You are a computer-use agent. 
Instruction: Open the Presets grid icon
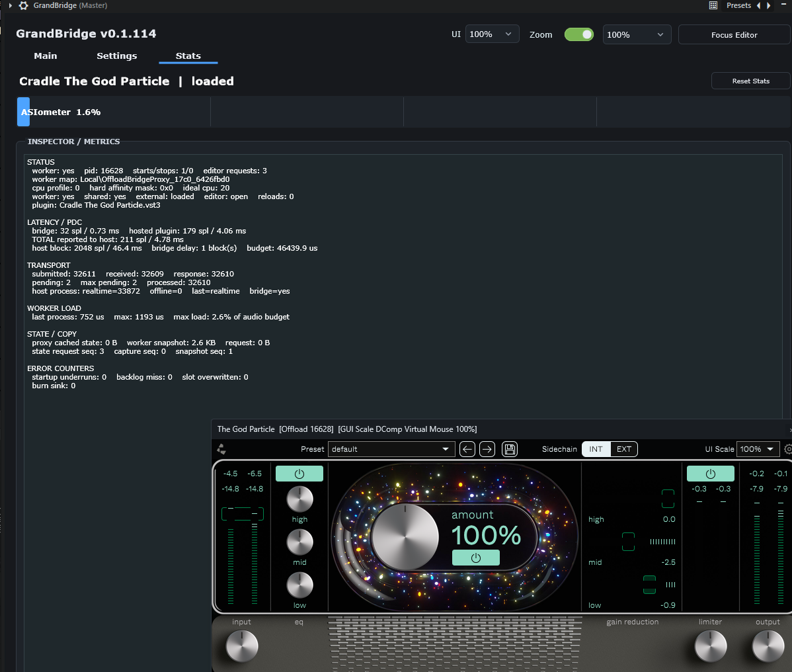[713, 5]
